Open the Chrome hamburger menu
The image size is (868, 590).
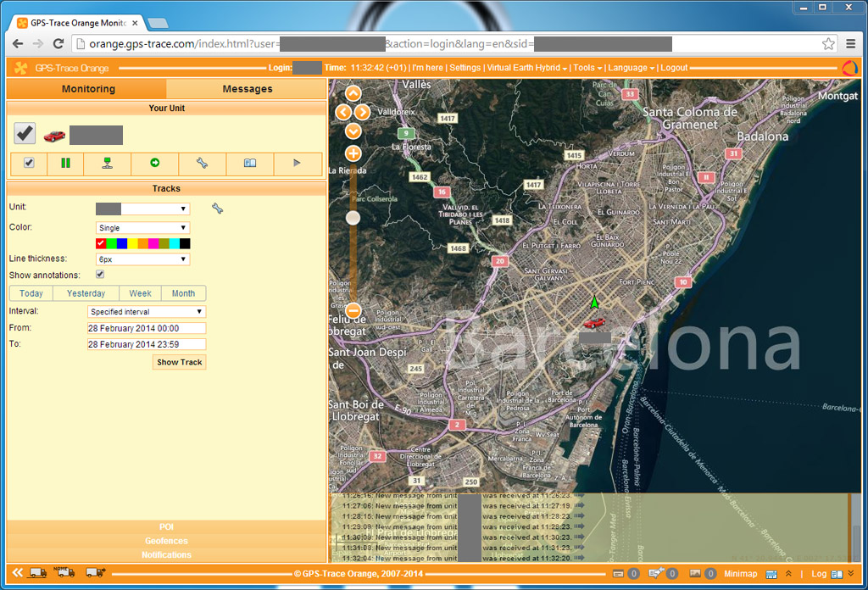click(851, 44)
